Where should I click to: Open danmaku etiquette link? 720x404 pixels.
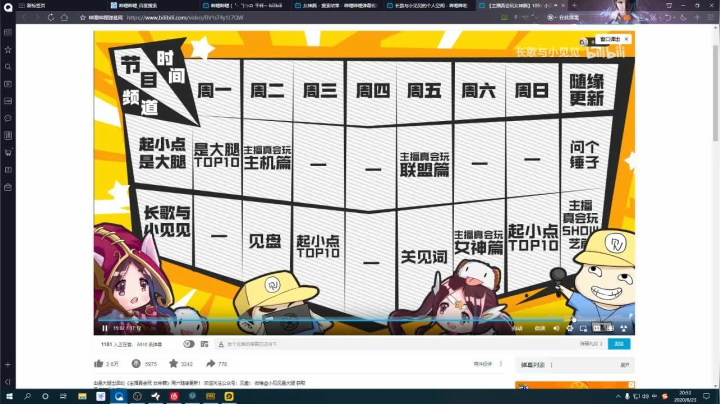coord(591,344)
